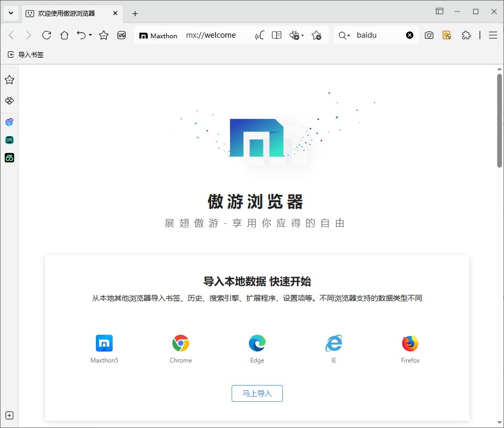504x428 pixels.
Task: Open the ad-blocker/bug icon in address bar
Action: click(294, 35)
